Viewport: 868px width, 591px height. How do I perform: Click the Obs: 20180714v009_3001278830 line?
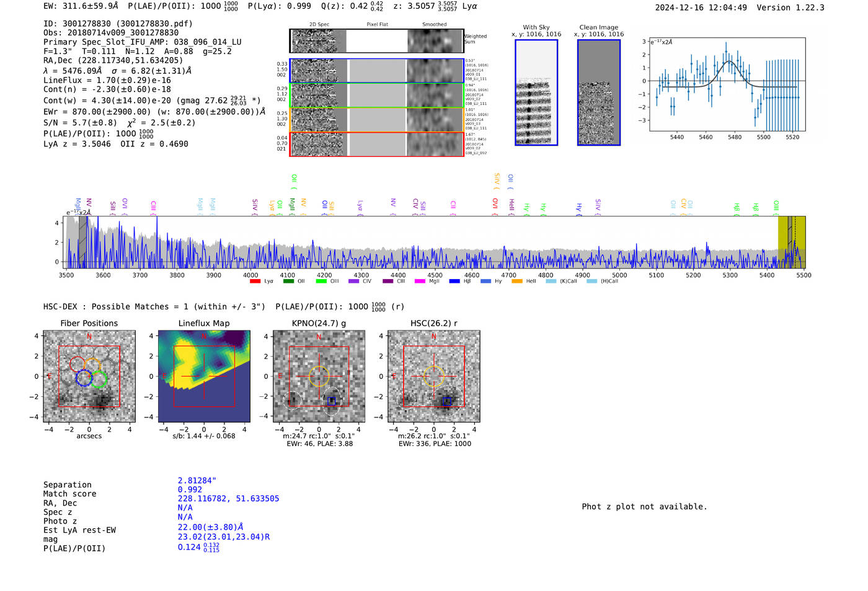pyautogui.click(x=111, y=33)
